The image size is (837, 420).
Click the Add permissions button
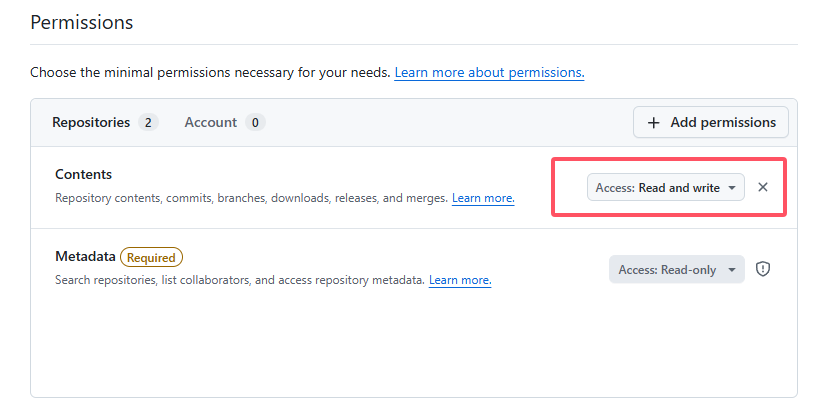[x=710, y=122]
